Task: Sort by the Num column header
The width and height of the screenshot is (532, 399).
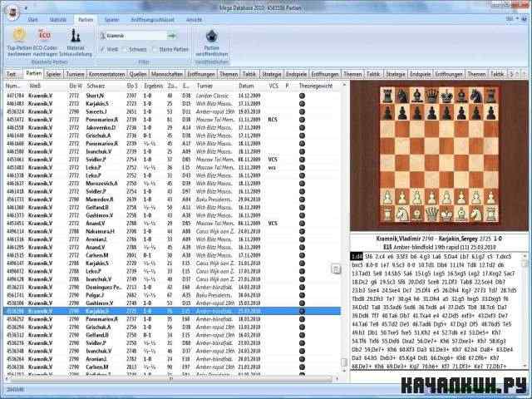Action: point(13,86)
